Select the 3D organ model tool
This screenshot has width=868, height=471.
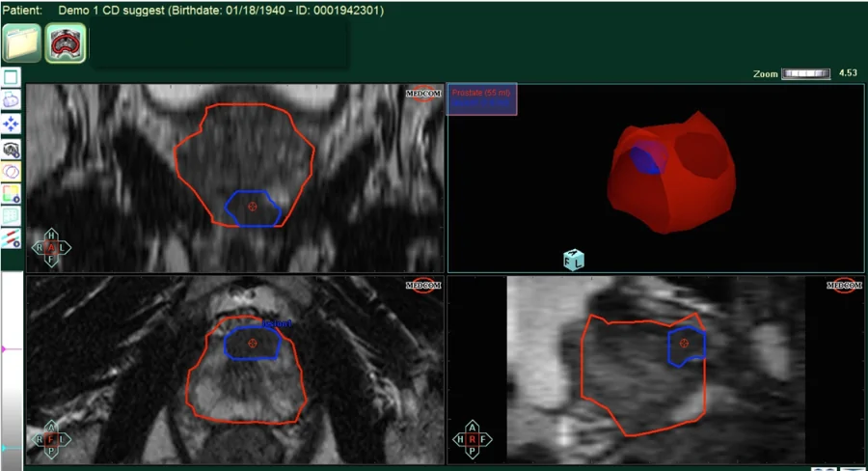(x=11, y=98)
